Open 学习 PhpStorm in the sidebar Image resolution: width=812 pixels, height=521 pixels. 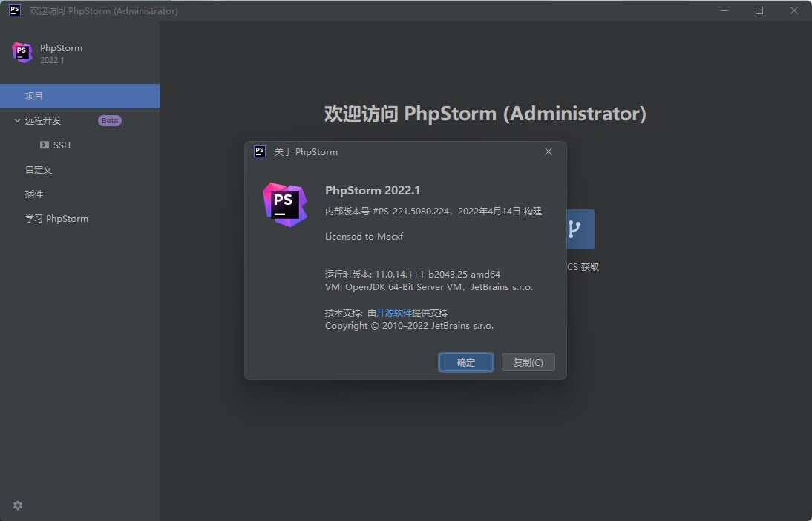pos(56,218)
